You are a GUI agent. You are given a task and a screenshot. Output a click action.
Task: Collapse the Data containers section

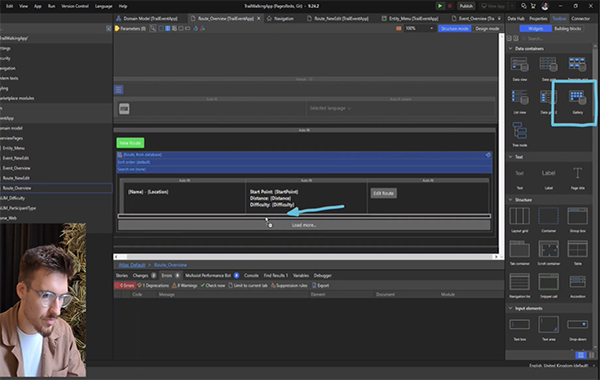coord(510,49)
